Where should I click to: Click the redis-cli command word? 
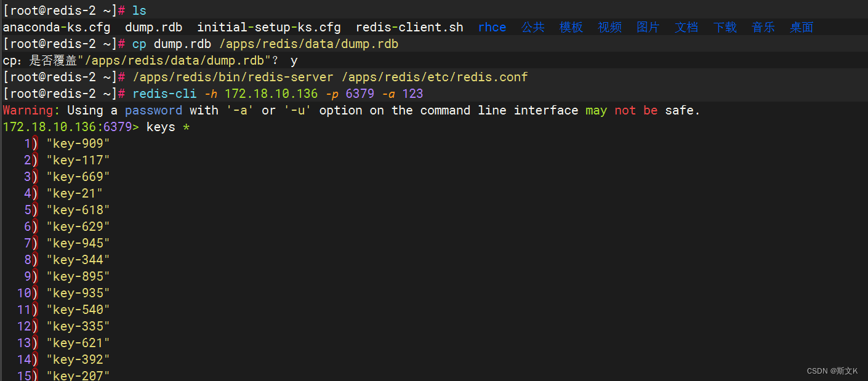(x=164, y=94)
